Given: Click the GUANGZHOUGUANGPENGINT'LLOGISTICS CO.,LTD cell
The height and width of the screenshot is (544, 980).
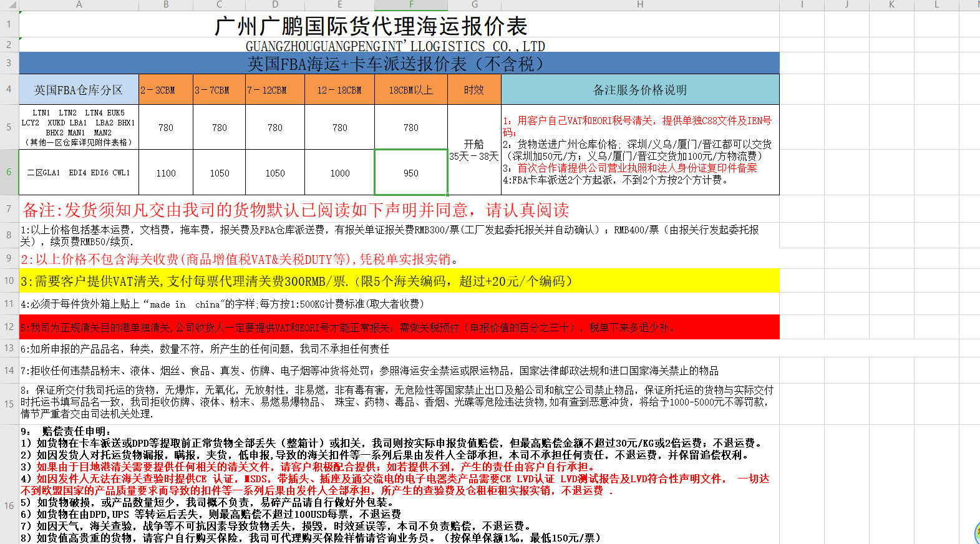Looking at the screenshot, I should point(395,46).
